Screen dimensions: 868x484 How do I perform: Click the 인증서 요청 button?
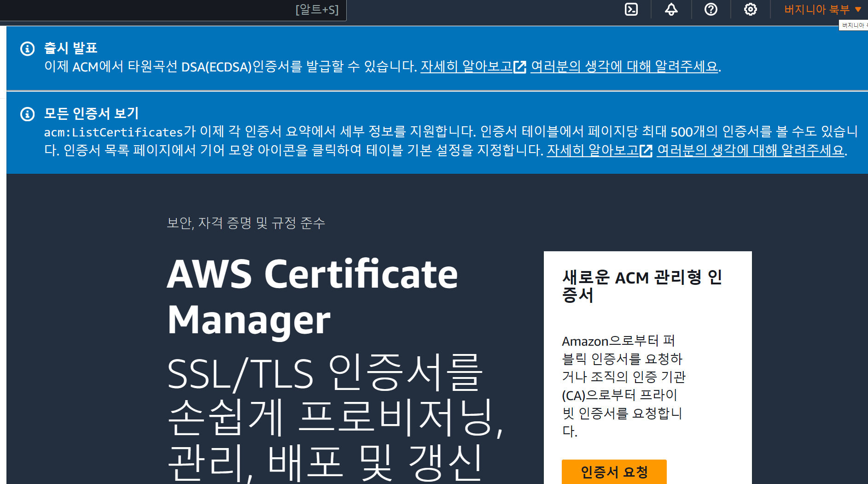coord(614,472)
